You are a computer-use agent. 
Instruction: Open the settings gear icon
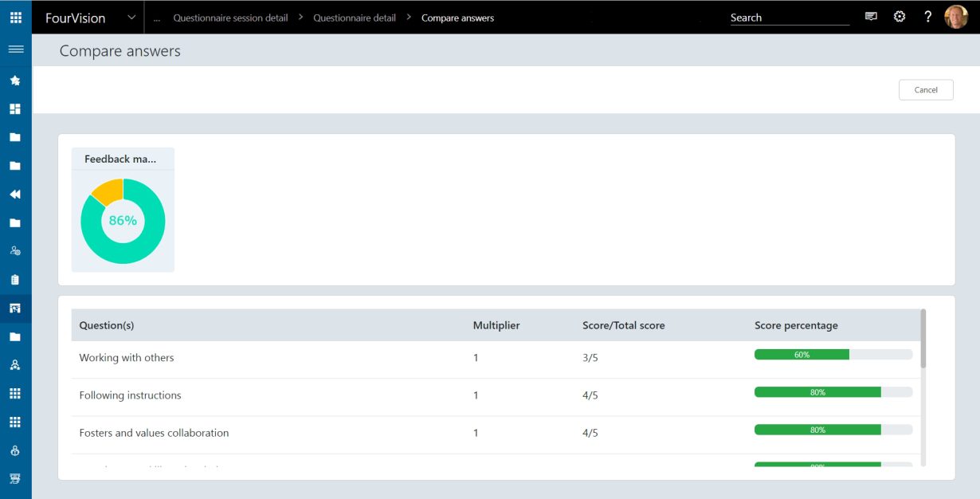point(900,17)
